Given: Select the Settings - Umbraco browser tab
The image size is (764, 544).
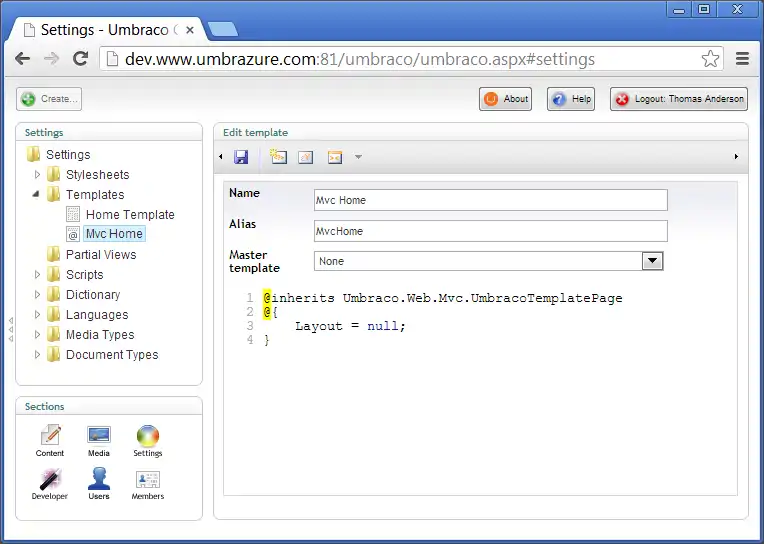Looking at the screenshot, I should [107, 30].
